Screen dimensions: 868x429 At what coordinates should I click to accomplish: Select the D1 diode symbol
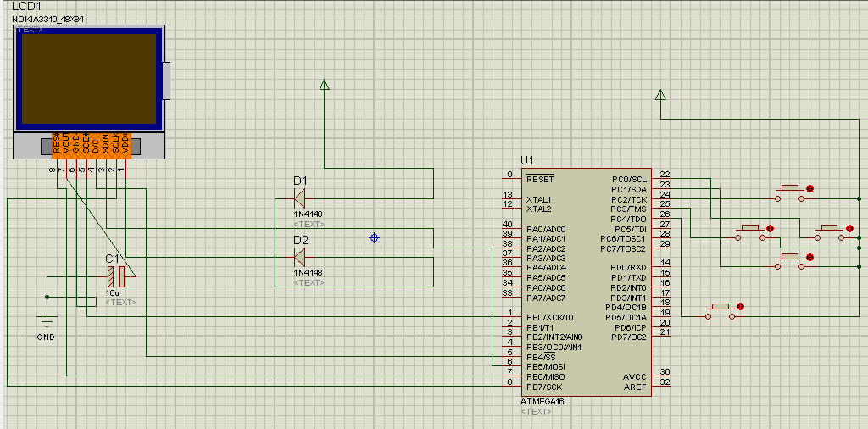299,198
